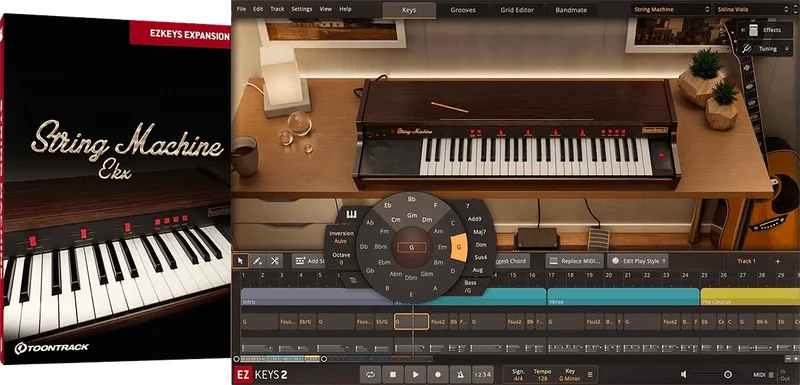Open the File menu
This screenshot has height=385, width=800.
(241, 9)
